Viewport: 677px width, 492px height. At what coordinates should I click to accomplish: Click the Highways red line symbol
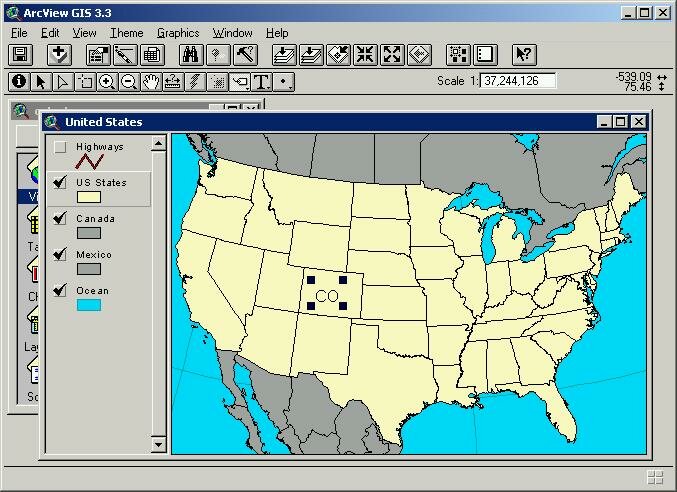tap(89, 162)
